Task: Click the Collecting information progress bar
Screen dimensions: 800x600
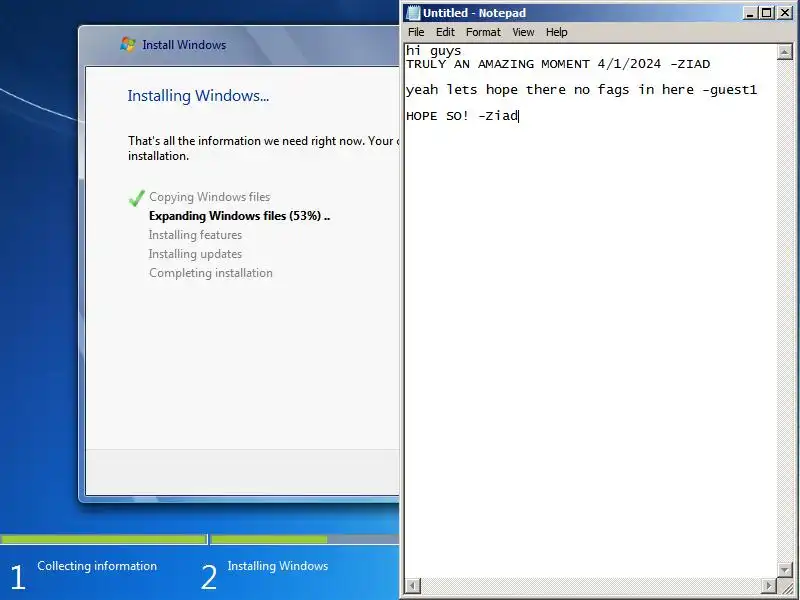Action: click(104, 539)
